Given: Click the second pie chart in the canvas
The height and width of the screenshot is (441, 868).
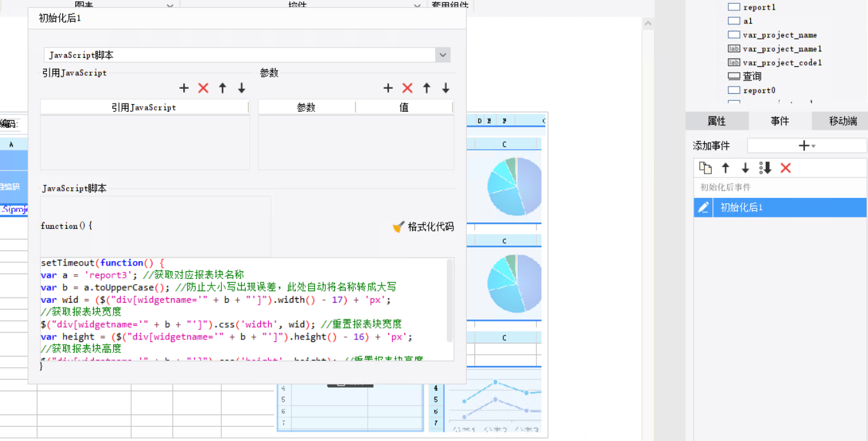Looking at the screenshot, I should tap(514, 283).
